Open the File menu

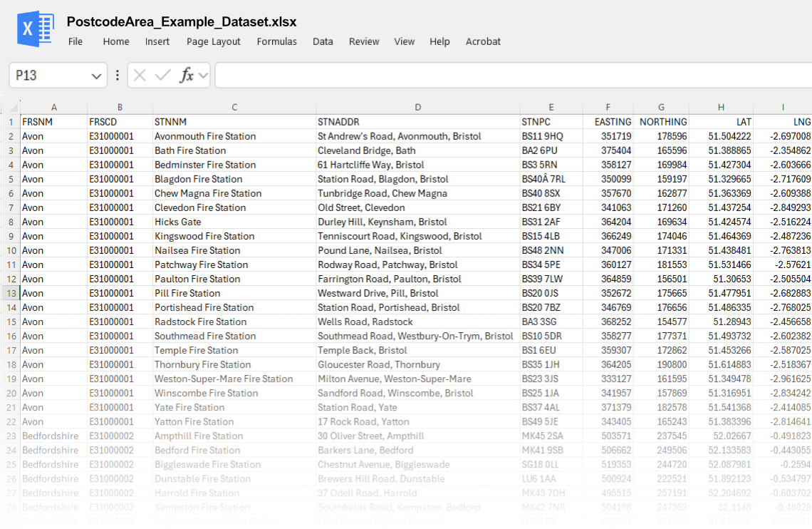point(76,41)
